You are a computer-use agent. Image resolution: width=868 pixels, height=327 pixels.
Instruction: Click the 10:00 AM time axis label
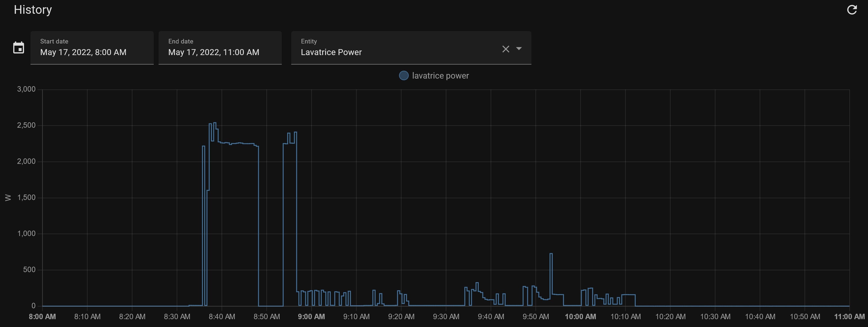[x=580, y=317]
